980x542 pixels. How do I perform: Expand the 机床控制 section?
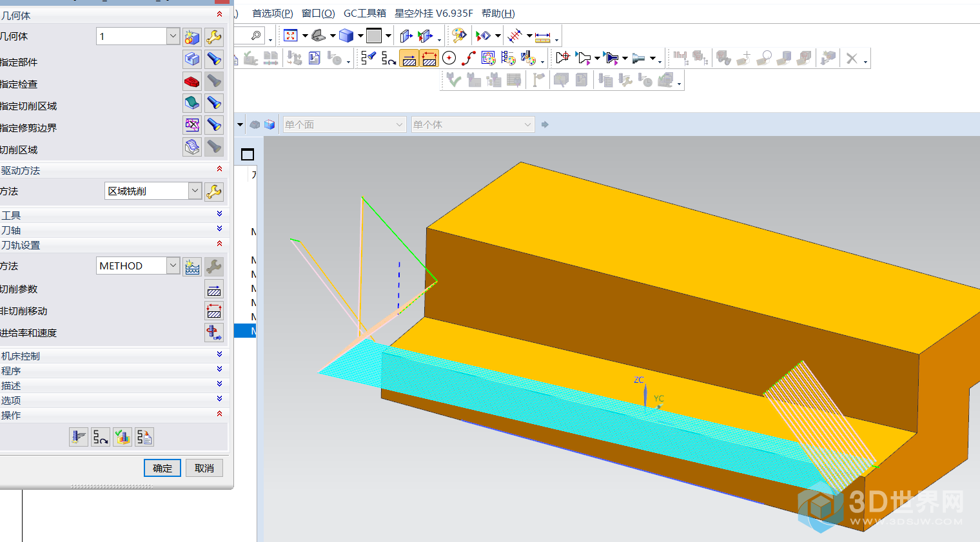tap(219, 354)
